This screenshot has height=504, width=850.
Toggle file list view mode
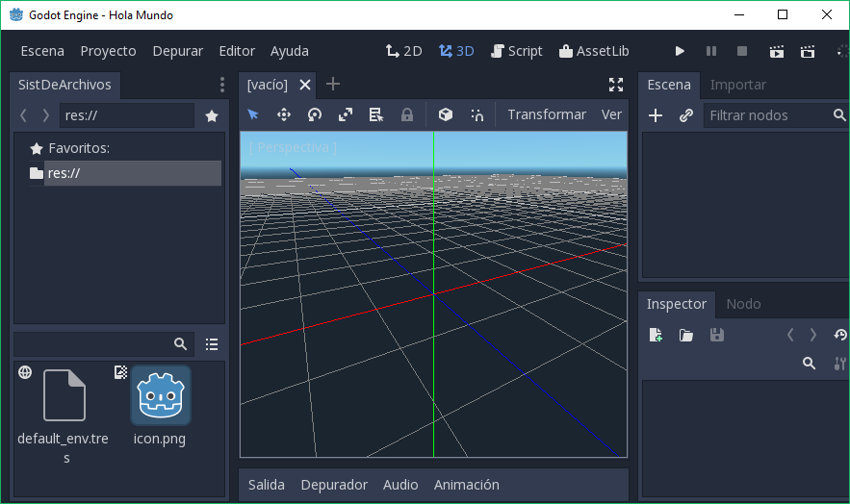212,344
